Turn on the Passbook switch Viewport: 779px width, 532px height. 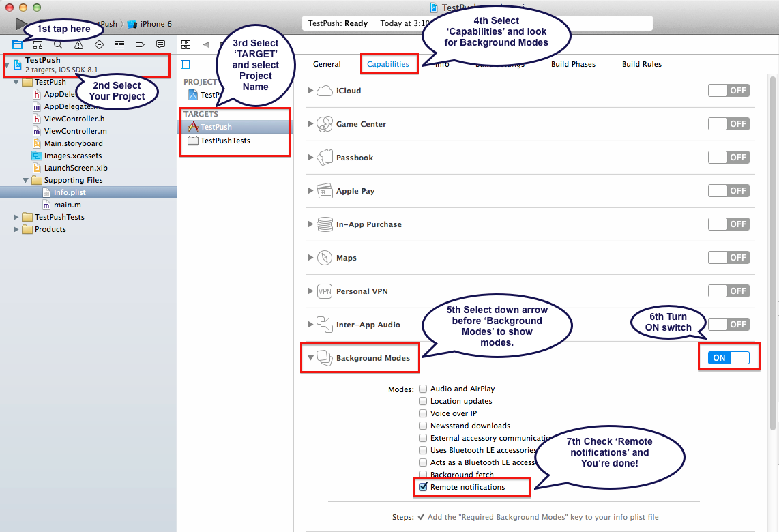(729, 158)
